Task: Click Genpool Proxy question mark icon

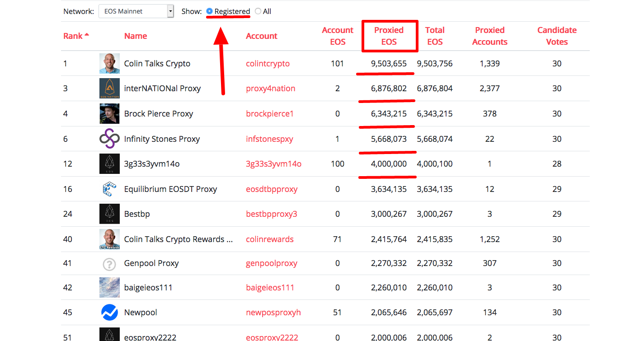Action: tap(109, 263)
